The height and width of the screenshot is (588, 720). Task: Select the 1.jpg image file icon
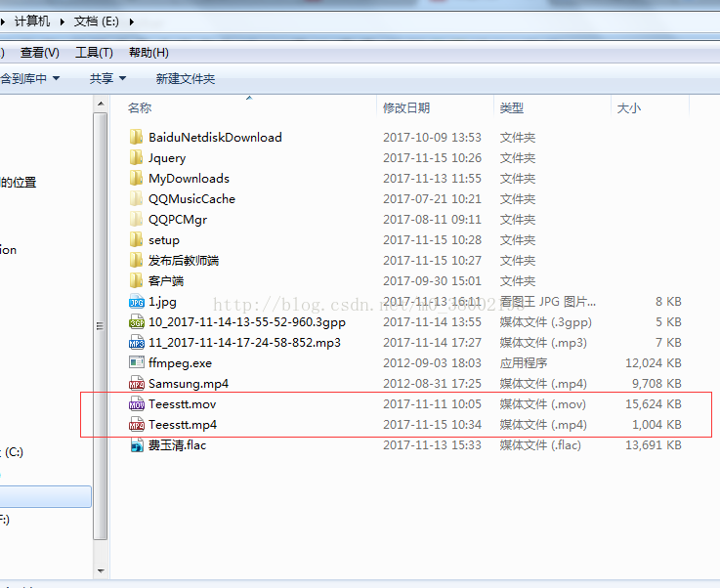pos(137,302)
